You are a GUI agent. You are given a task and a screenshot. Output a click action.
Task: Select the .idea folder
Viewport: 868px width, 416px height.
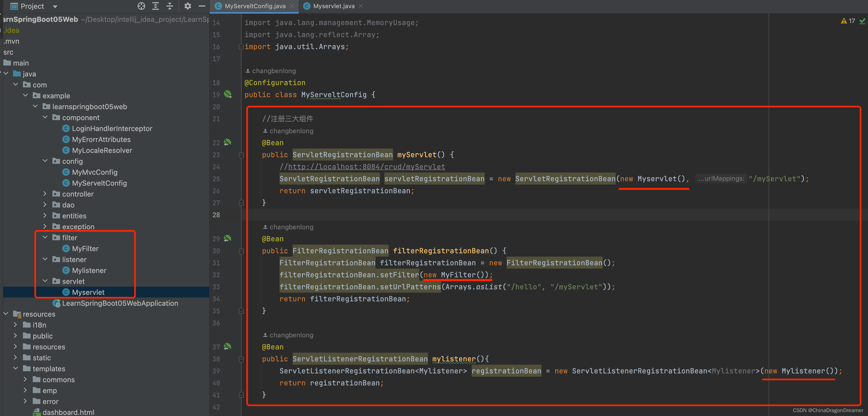(11, 30)
